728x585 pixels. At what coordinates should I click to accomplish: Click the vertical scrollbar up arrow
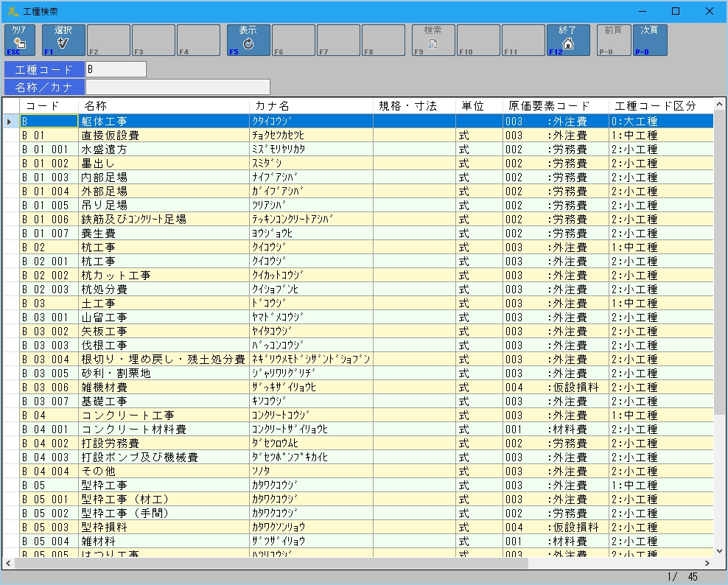tap(719, 105)
